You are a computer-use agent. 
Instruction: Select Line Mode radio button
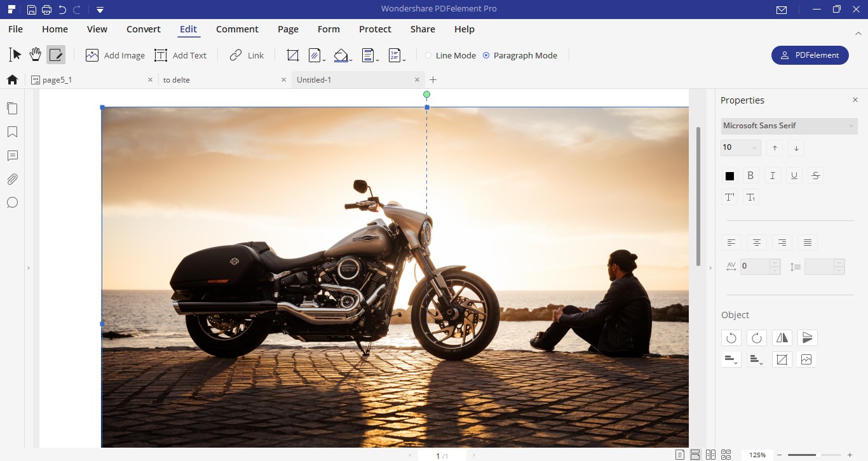pos(450,55)
